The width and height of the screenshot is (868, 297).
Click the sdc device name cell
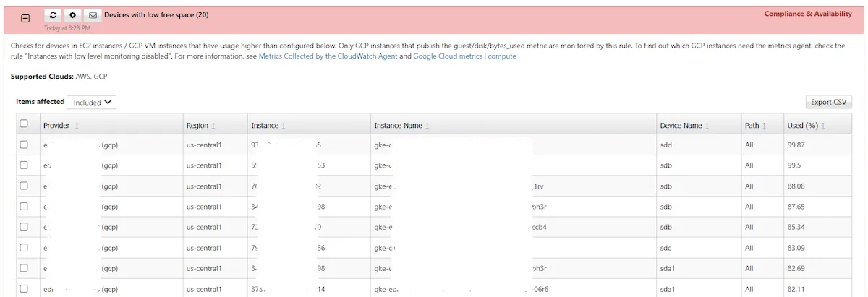(x=666, y=248)
